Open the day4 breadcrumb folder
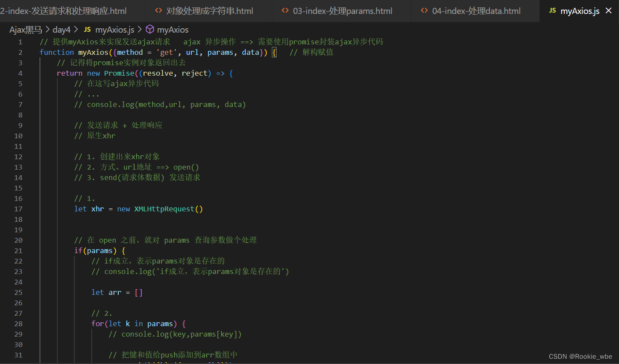This screenshot has width=619, height=364. tap(61, 30)
